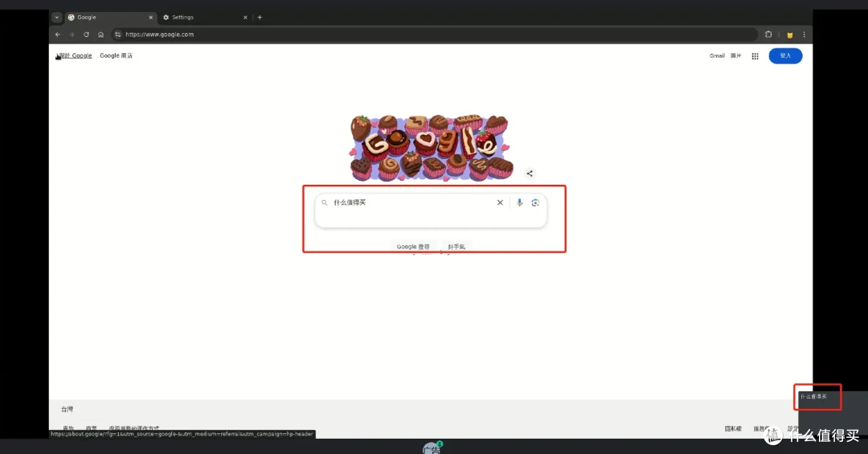Click the I'm Feeling Lucky button
This screenshot has width=868, height=454.
[457, 247]
